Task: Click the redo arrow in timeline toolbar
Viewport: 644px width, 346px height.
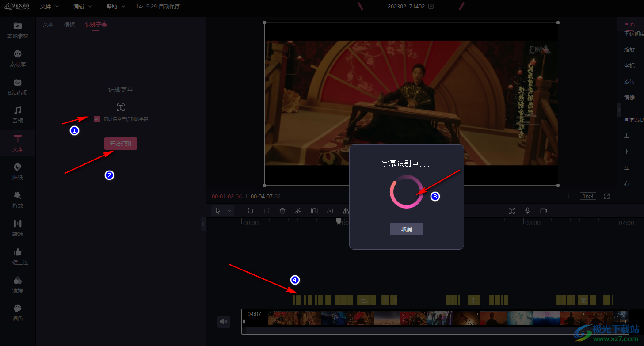Action: click(x=267, y=211)
